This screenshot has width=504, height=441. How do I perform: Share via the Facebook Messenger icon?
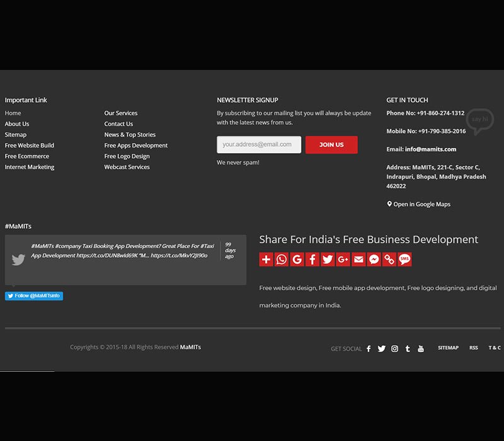point(374,259)
